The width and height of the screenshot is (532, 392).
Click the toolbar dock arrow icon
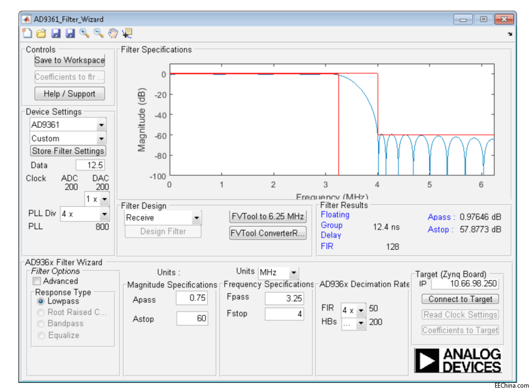click(x=510, y=34)
